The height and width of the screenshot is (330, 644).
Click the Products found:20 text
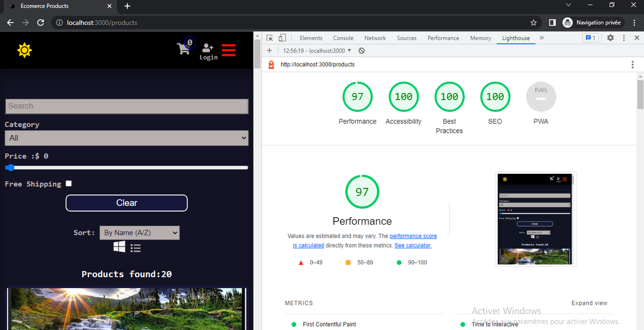tap(127, 274)
